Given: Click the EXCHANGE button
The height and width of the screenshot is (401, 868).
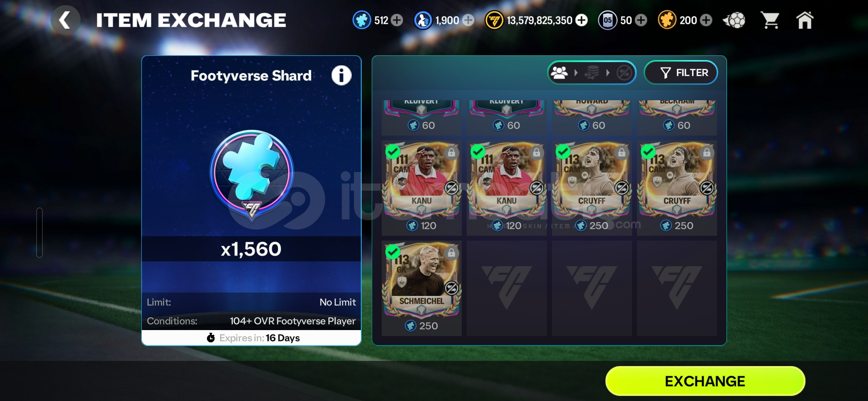Looking at the screenshot, I should click(x=705, y=381).
